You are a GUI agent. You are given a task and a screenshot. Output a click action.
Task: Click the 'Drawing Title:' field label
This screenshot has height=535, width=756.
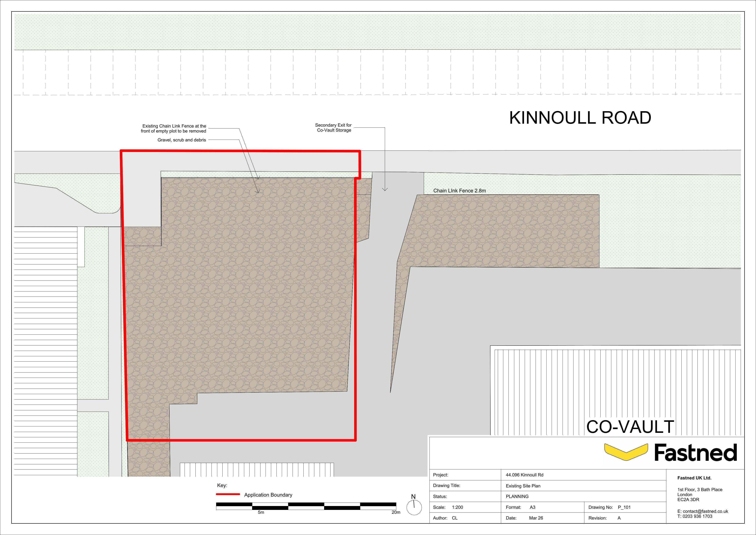(446, 486)
